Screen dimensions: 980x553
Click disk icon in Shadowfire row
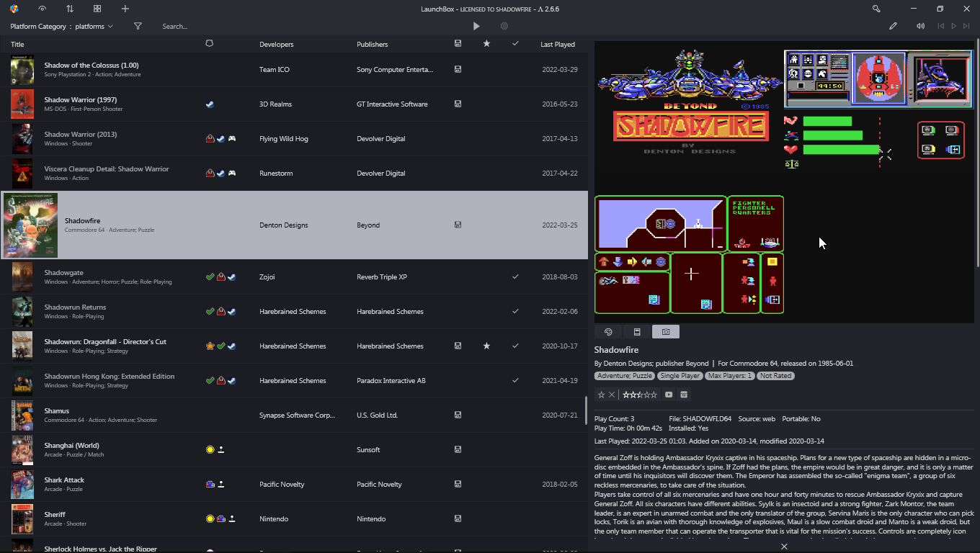tap(458, 225)
